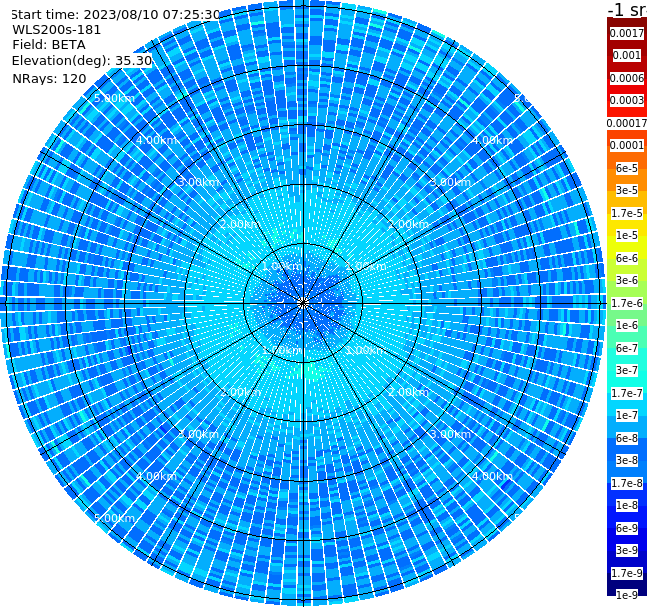The width and height of the screenshot is (647, 607).
Task: Click the 3e-9 colorbar label
Action: click(x=627, y=550)
